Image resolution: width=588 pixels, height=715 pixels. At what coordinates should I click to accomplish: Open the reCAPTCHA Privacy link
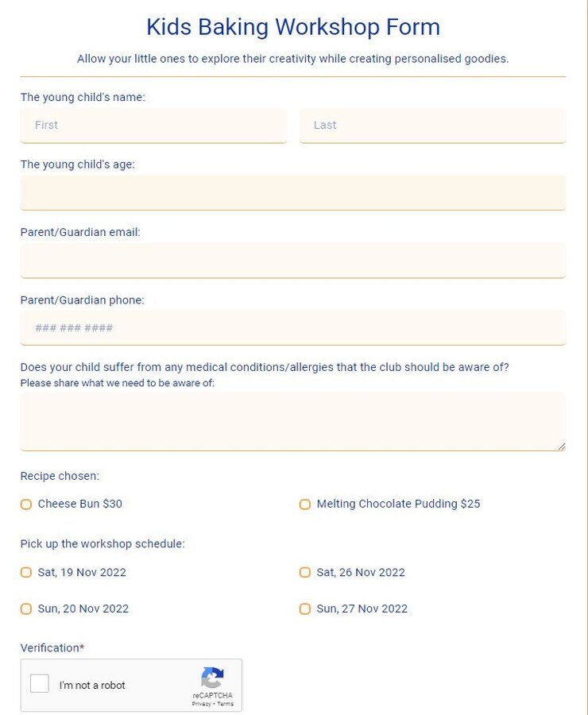point(202,703)
